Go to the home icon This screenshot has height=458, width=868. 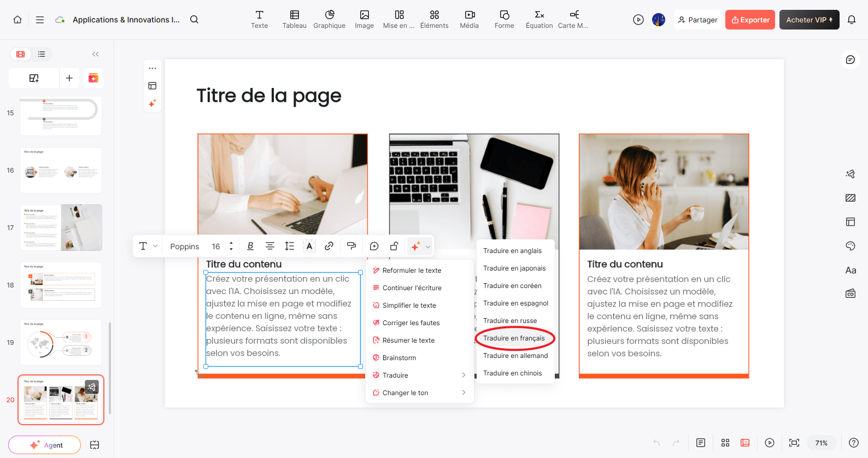click(x=17, y=20)
